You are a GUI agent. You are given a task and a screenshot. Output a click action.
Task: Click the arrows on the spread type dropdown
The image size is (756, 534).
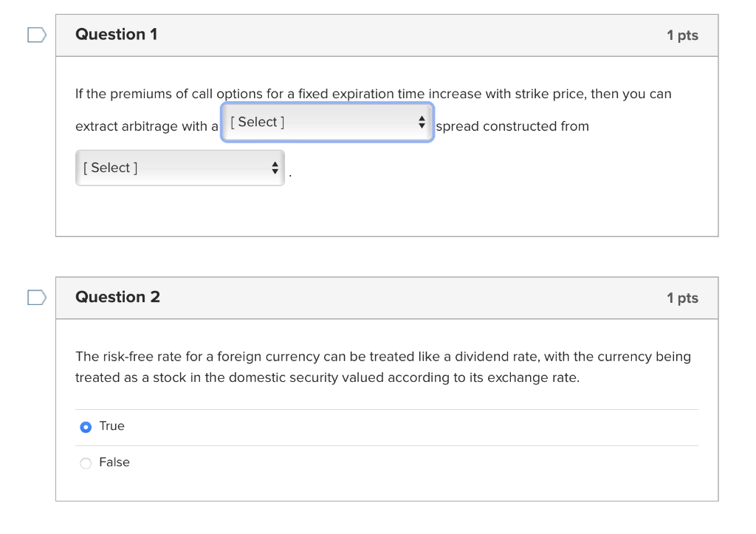[x=422, y=123]
